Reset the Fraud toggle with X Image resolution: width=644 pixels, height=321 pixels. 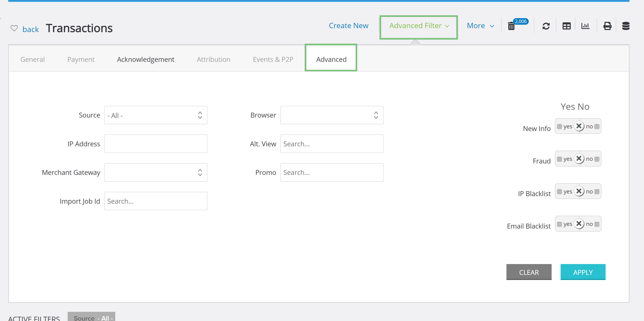tap(579, 159)
